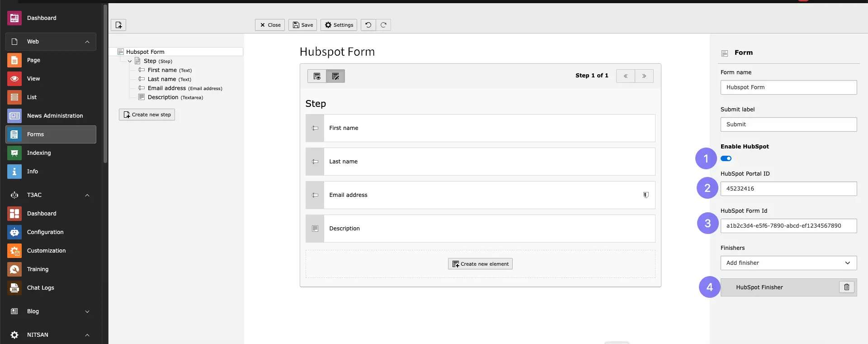The width and height of the screenshot is (868, 344).
Task: Go to the next form step
Action: pos(644,76)
